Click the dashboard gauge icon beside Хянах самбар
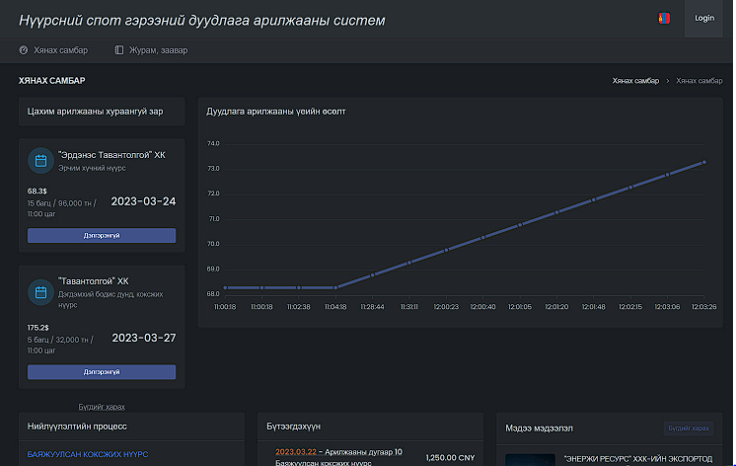 pos(24,50)
